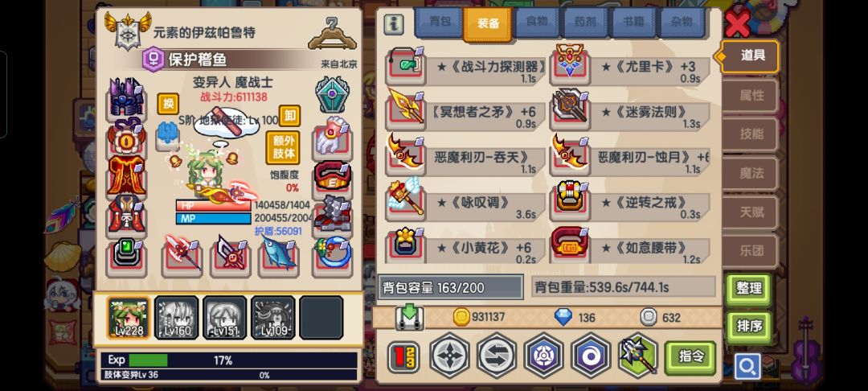Image resolution: width=868 pixels, height=391 pixels.
Task: Switch to the 药剂 tab
Action: click(585, 23)
